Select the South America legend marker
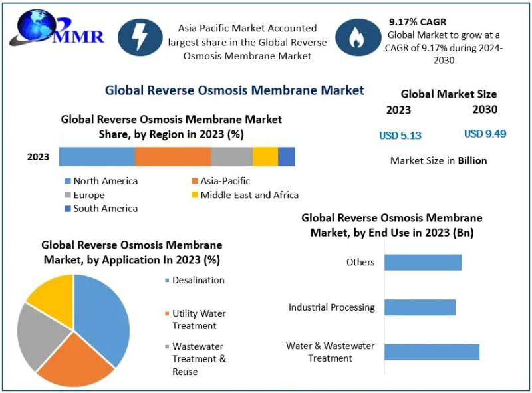Image resolution: width=532 pixels, height=393 pixels. click(x=67, y=209)
